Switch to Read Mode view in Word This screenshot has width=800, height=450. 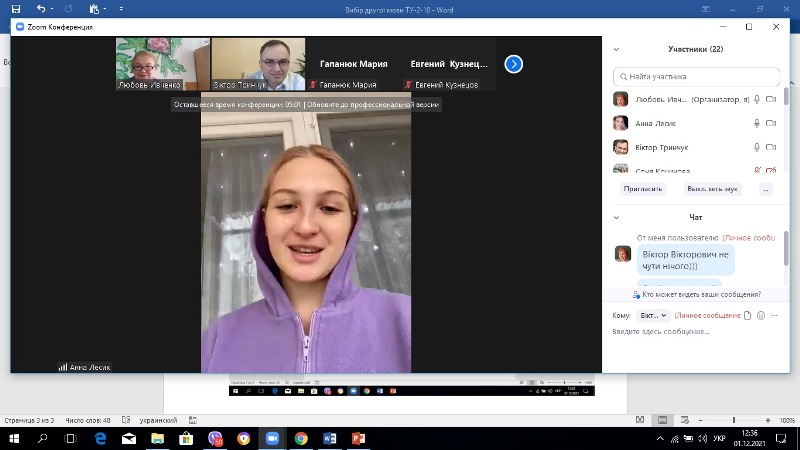click(640, 420)
